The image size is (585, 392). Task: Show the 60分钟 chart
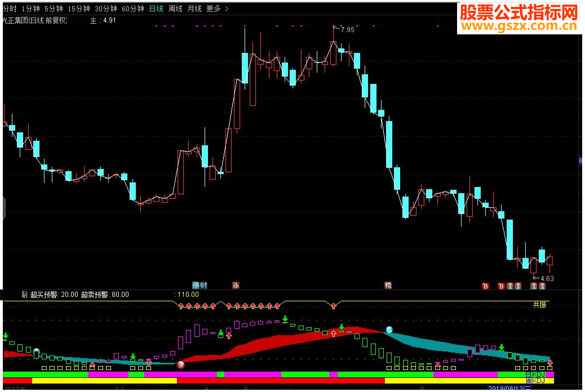133,8
